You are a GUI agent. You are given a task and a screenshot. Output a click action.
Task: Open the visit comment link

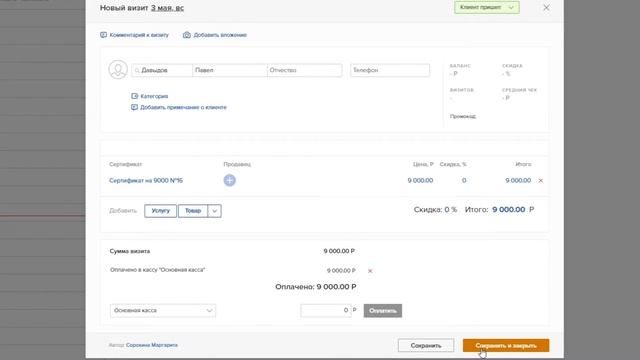(135, 35)
